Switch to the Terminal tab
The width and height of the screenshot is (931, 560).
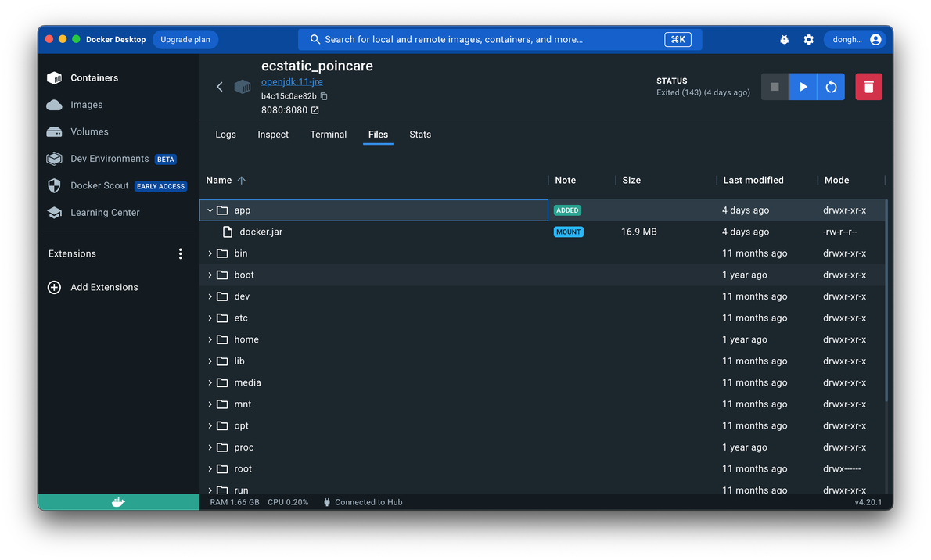329,135
